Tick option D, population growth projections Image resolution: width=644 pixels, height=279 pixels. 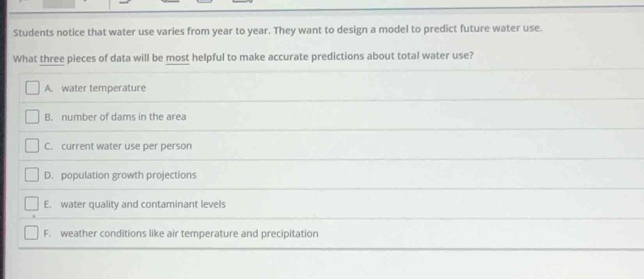[32, 175]
